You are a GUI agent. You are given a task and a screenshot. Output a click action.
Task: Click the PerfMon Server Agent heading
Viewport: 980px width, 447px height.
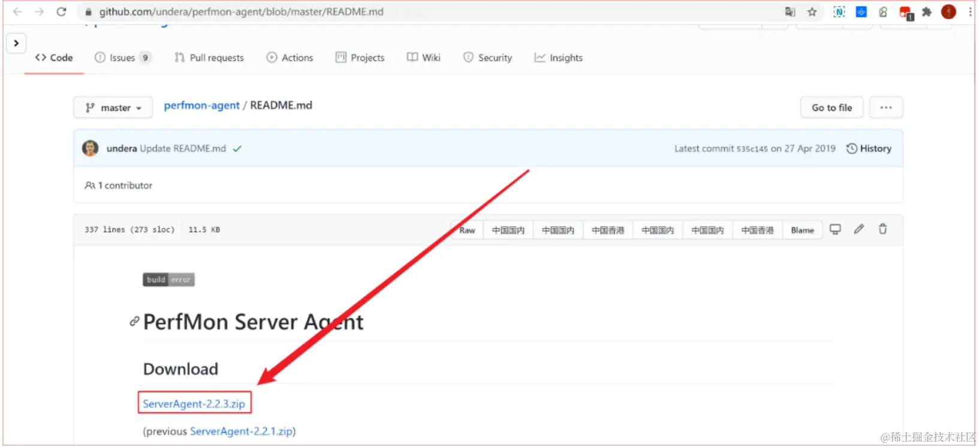253,322
